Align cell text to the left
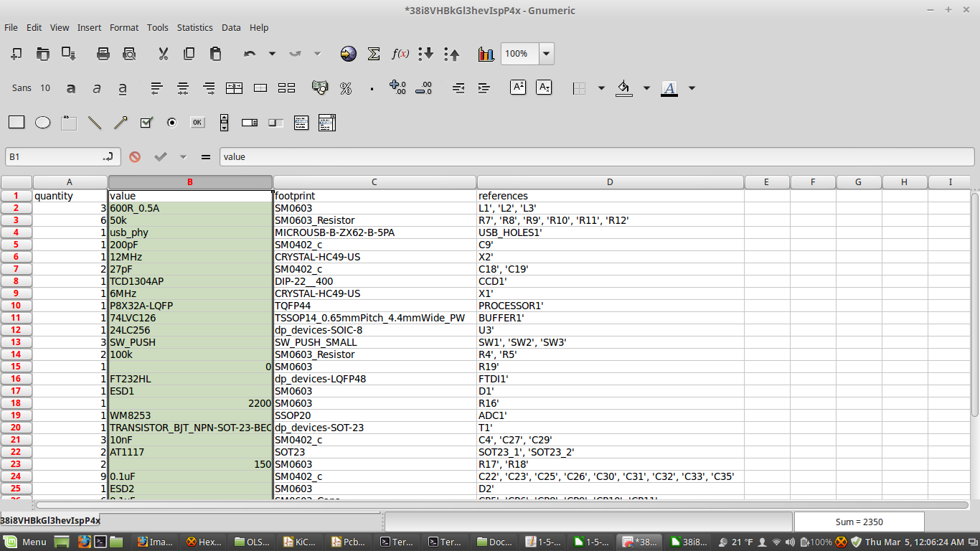 point(157,88)
